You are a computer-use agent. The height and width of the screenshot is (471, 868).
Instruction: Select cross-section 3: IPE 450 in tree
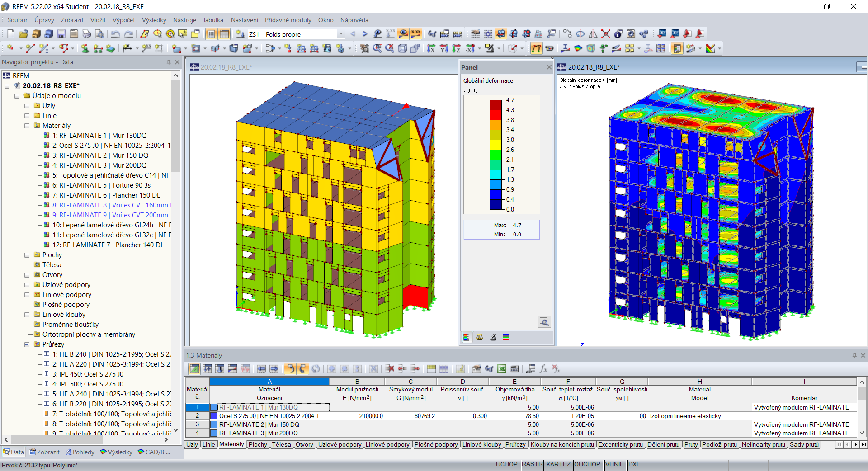88,374
